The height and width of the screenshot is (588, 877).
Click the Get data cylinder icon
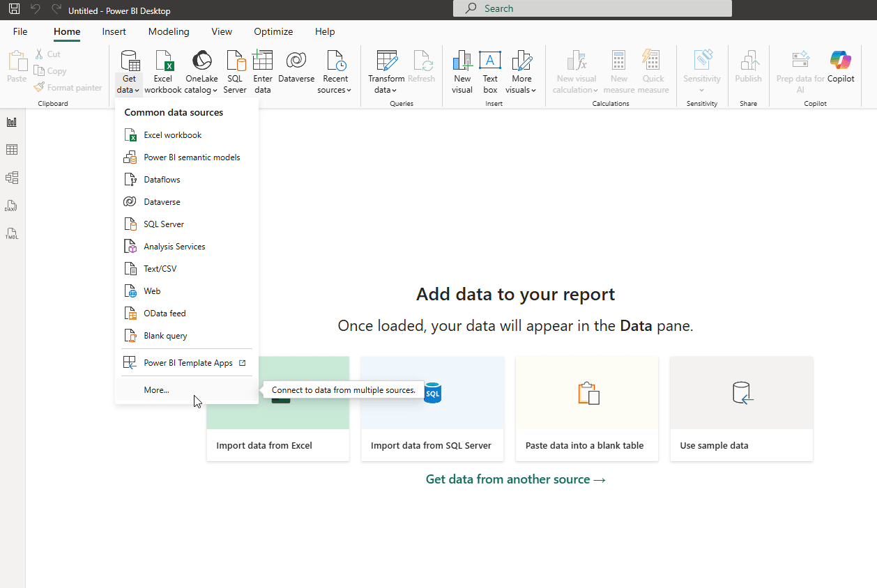[129, 61]
